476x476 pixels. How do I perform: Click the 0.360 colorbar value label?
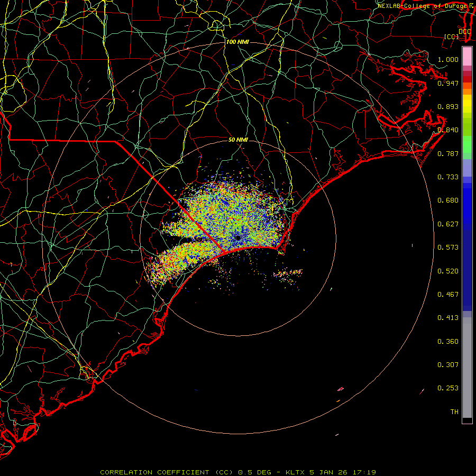tap(448, 342)
